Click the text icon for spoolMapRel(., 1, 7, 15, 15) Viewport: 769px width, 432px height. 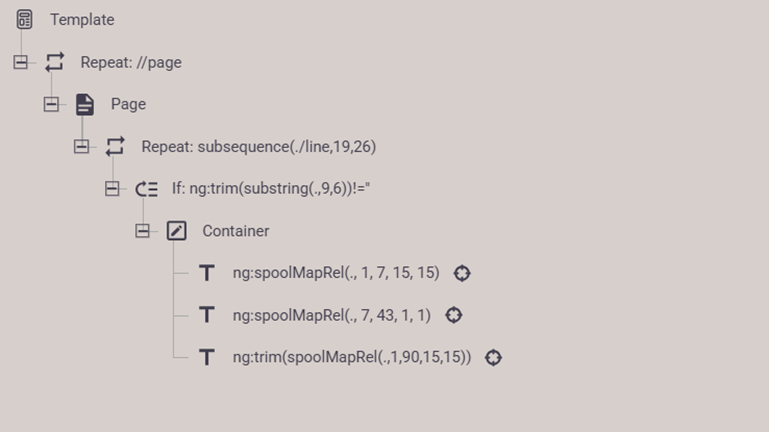pyautogui.click(x=207, y=273)
